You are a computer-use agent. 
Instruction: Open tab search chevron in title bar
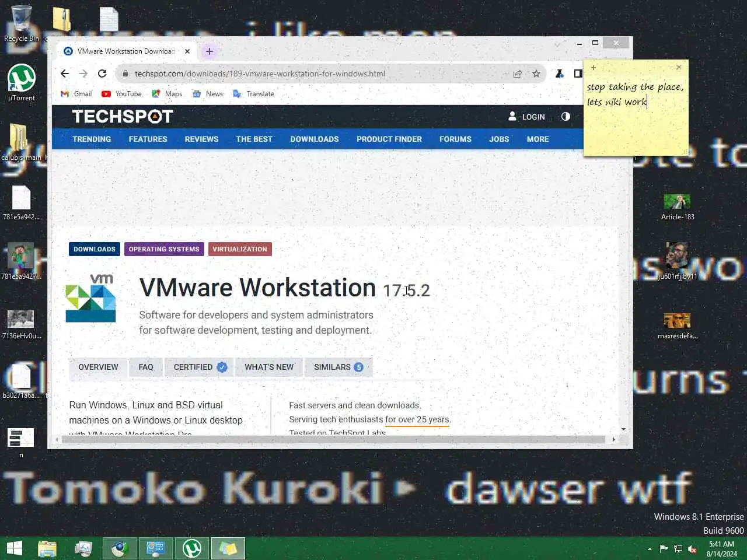[x=557, y=44]
